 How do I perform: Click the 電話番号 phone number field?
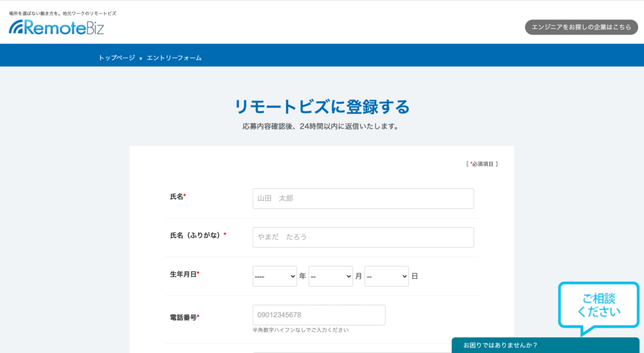click(319, 315)
